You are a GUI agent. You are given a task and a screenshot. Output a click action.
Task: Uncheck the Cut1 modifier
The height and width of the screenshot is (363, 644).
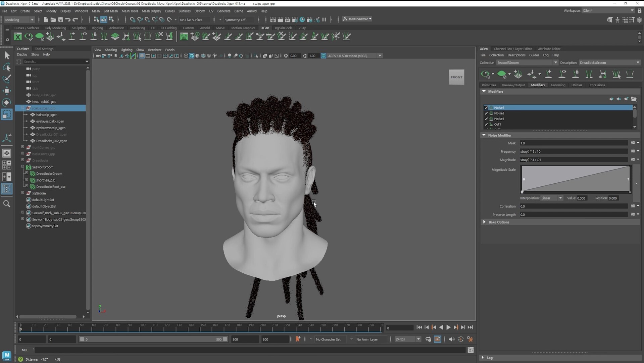pos(486,124)
